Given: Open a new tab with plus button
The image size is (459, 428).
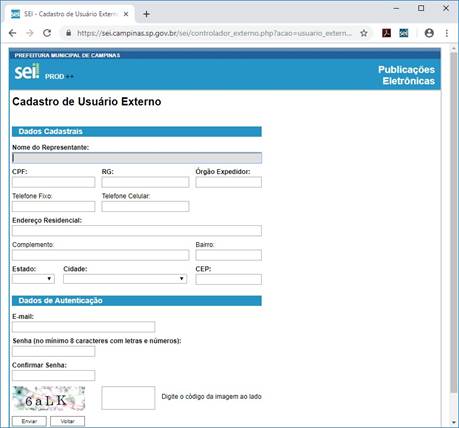Looking at the screenshot, I should coord(146,14).
